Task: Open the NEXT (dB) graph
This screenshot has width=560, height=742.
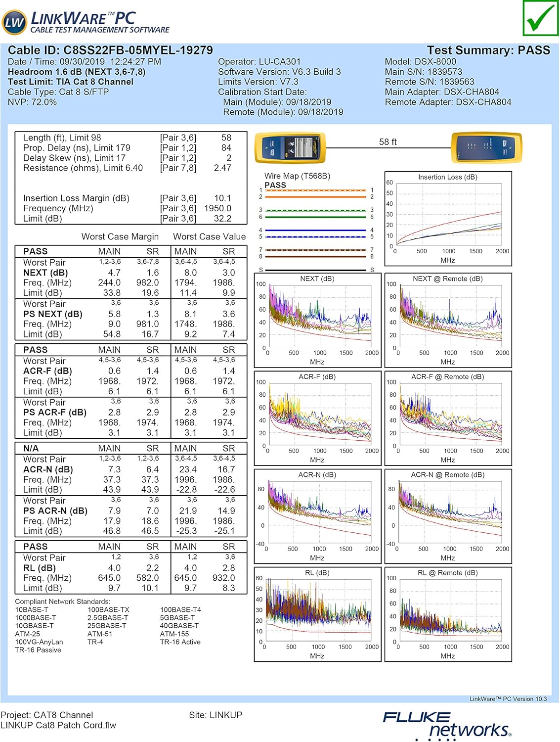Action: point(317,320)
